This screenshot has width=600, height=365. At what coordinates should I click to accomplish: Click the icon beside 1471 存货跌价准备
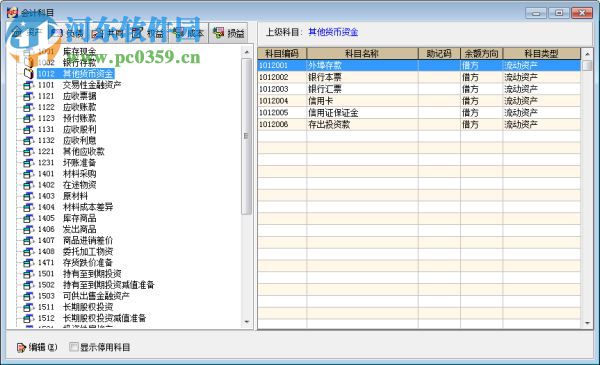(29, 263)
